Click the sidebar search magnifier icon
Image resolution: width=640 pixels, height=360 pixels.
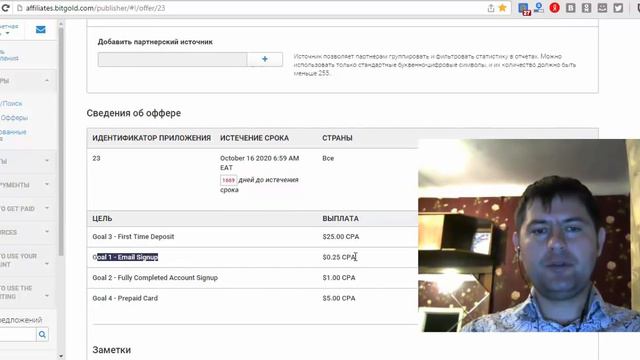click(42, 335)
